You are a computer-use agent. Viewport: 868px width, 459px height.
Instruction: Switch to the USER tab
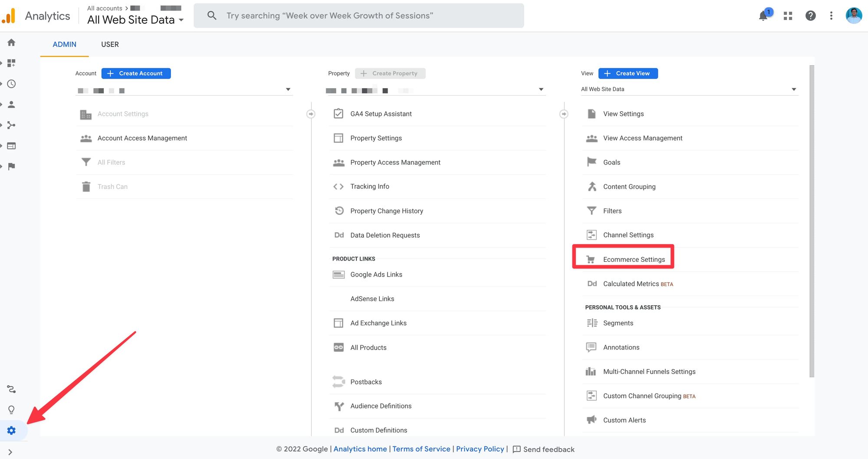pos(110,44)
